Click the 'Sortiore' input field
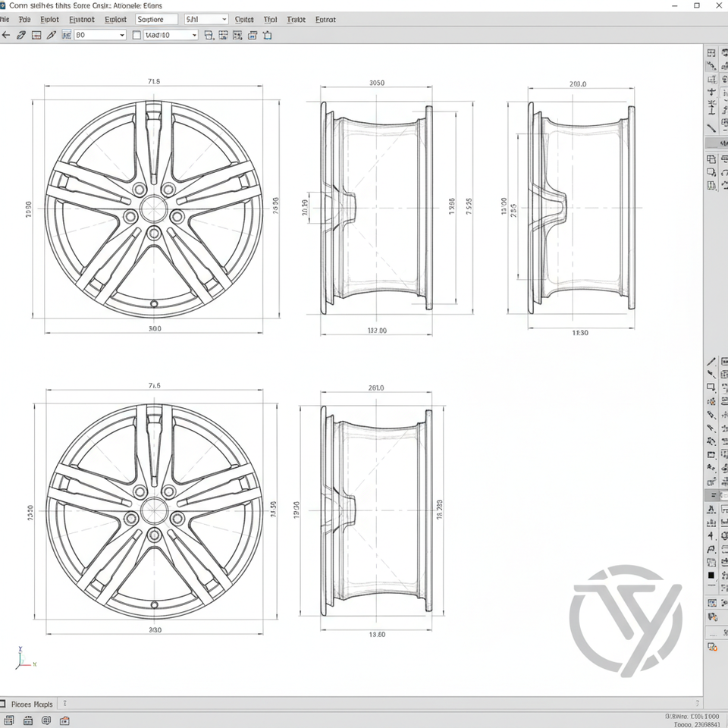 156,19
